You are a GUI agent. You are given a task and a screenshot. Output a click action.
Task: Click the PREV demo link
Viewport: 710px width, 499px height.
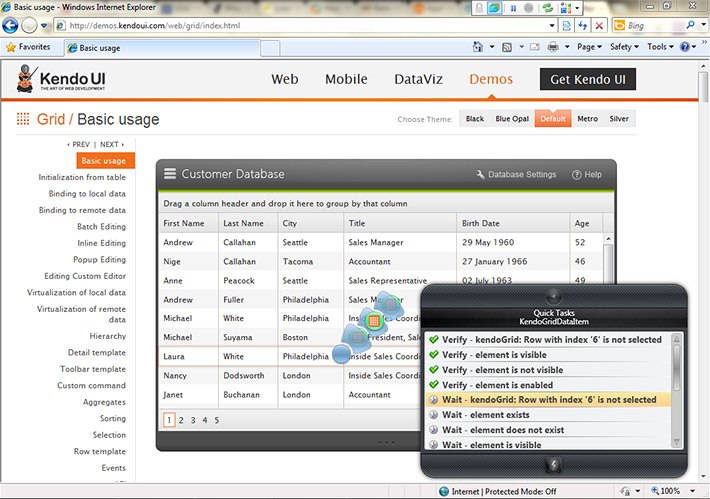pyautogui.click(x=79, y=144)
